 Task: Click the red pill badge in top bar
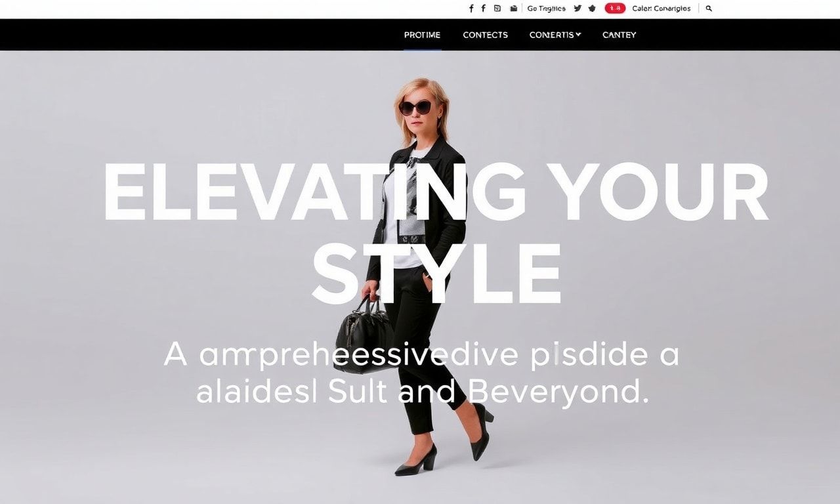[x=615, y=9]
